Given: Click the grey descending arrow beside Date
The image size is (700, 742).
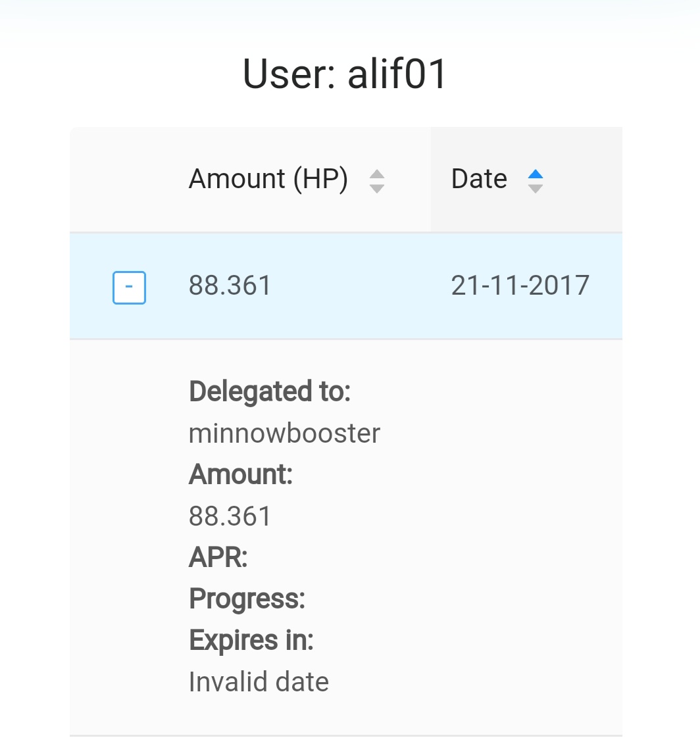Looking at the screenshot, I should tap(536, 189).
